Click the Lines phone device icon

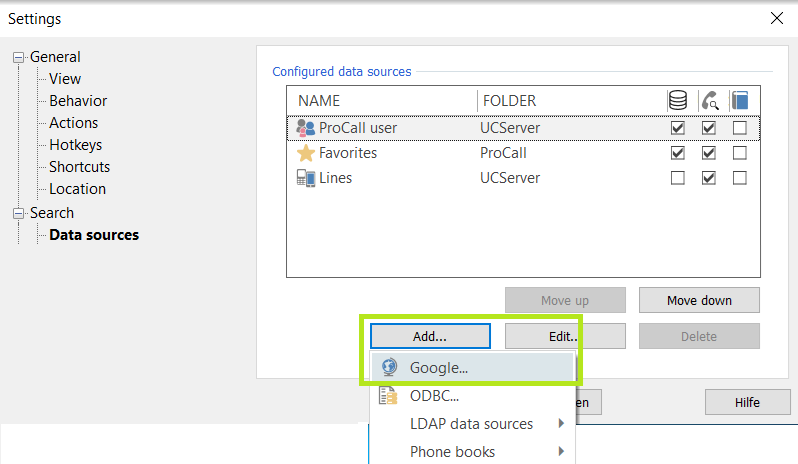pyautogui.click(x=306, y=178)
